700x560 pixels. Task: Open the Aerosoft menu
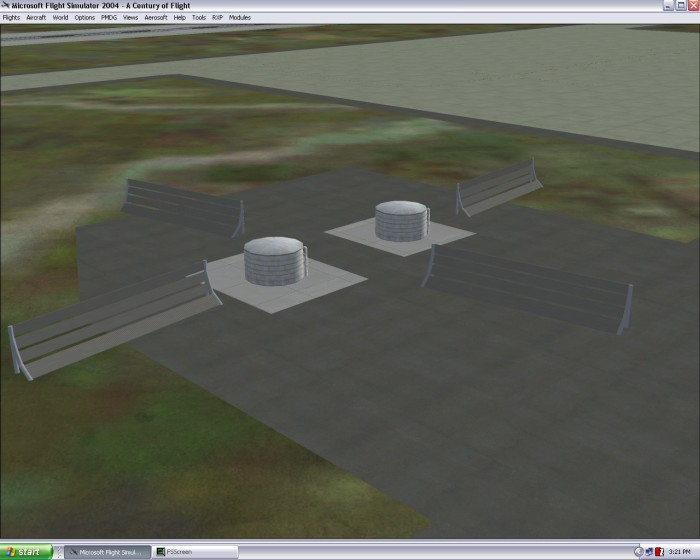click(156, 18)
